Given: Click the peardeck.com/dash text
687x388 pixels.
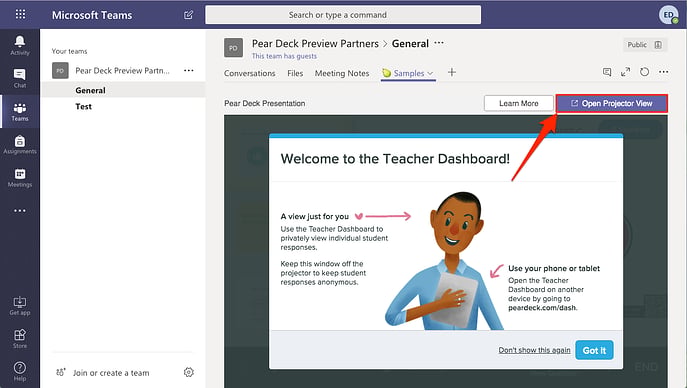Looking at the screenshot, I should coord(542,308).
